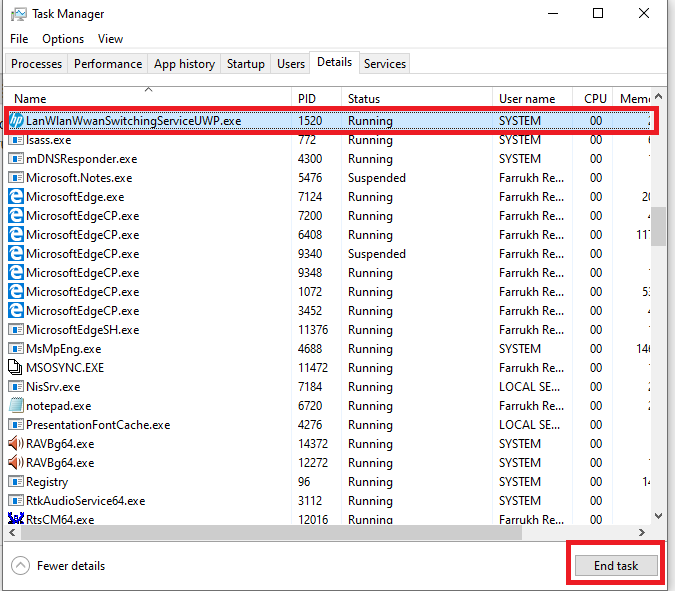Viewport: 675px width, 591px height.
Task: Click the lsass.exe process icon
Action: click(16, 140)
